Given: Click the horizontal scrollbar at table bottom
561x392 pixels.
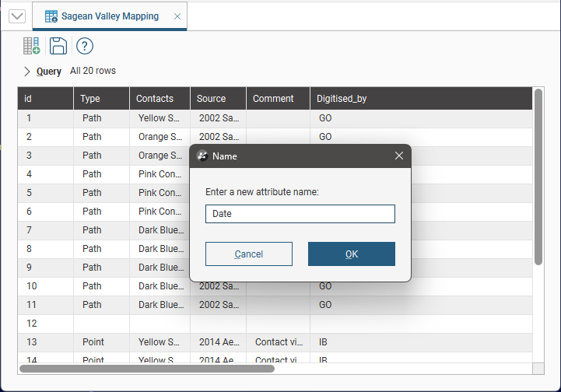Looking at the screenshot, I should 148,369.
